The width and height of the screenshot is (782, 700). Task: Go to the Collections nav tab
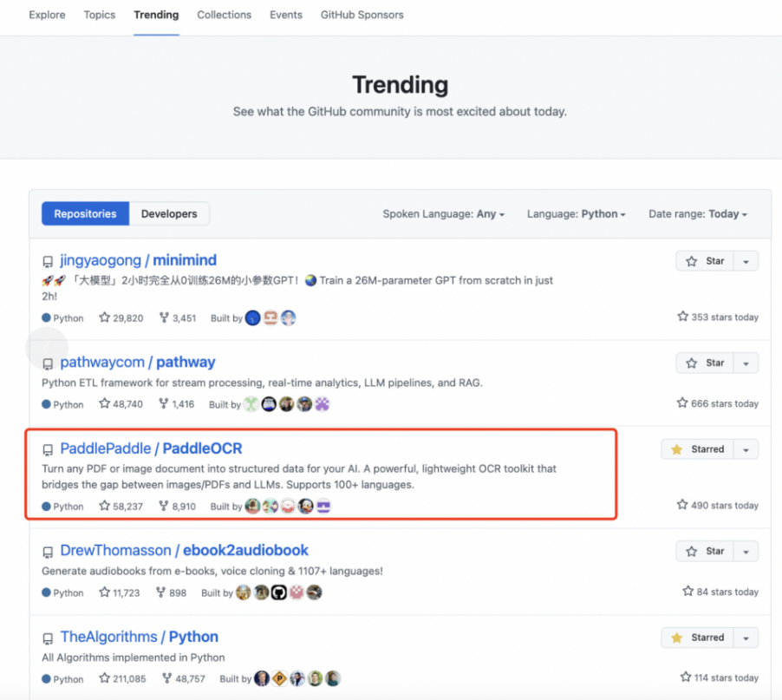224,15
